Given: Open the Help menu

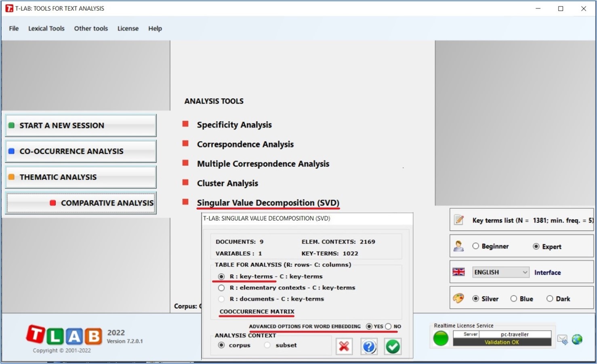Looking at the screenshot, I should [155, 28].
